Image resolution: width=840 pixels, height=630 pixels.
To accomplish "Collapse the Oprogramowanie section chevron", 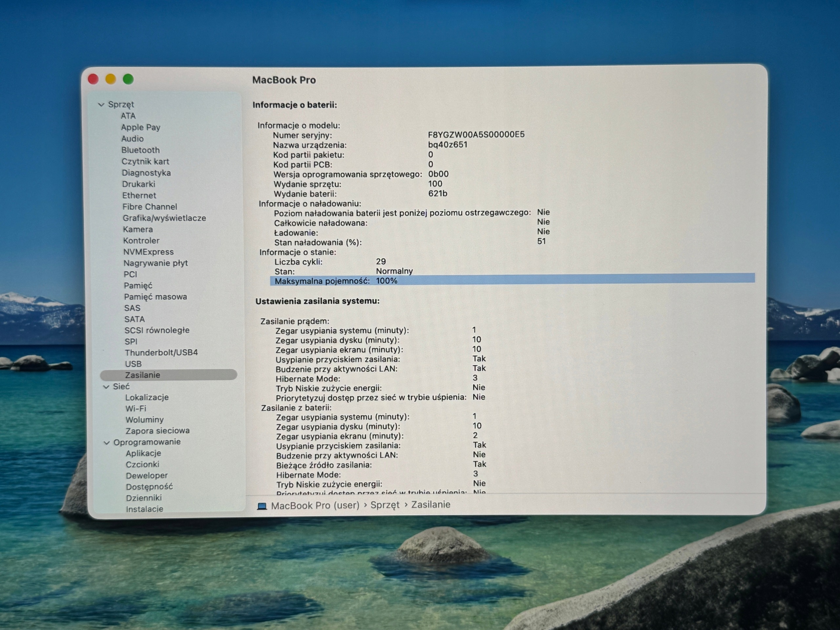I will [x=107, y=443].
